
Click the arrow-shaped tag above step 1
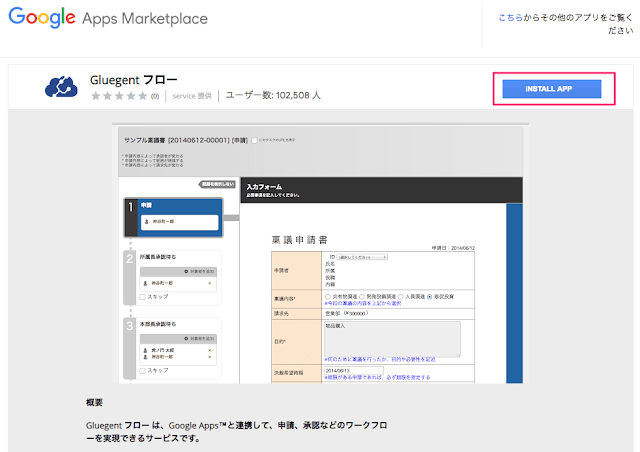[217, 185]
